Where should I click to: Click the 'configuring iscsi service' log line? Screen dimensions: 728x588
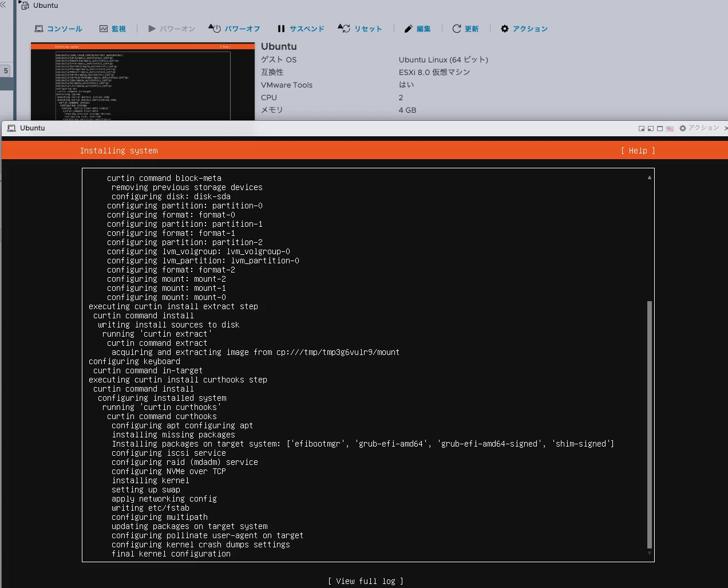point(169,453)
